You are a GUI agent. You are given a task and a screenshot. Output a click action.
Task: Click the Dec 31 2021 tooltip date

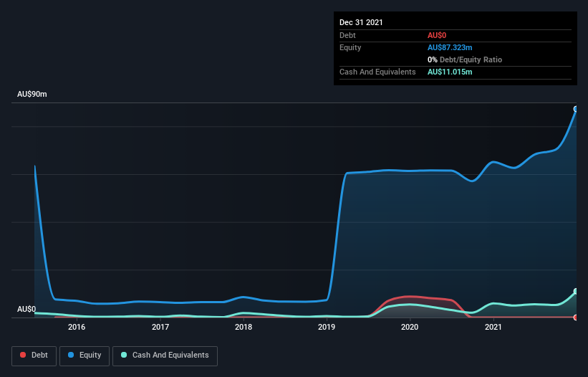[361, 22]
